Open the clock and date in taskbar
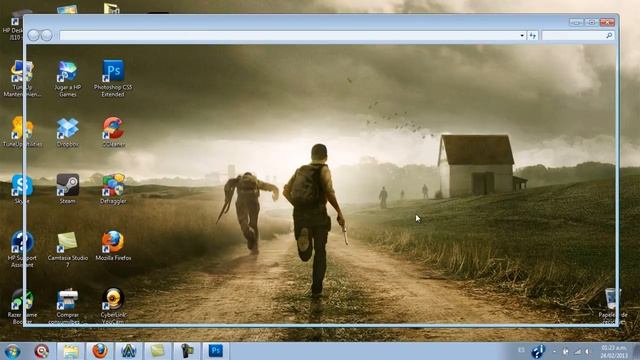The image size is (640, 360). 613,351
